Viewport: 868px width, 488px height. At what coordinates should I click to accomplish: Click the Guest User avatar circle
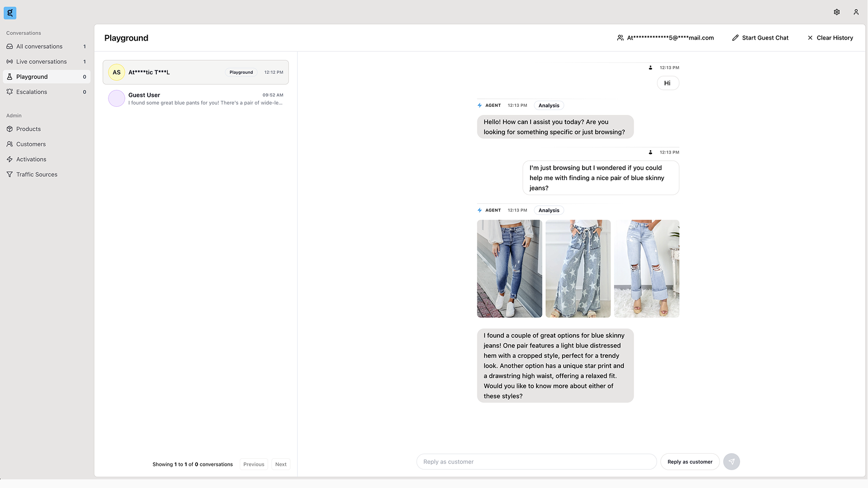coord(117,98)
